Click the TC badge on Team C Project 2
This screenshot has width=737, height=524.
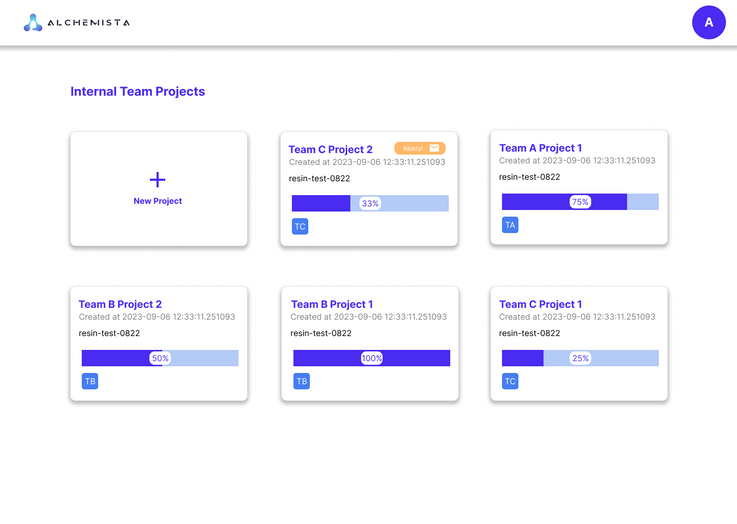click(x=300, y=227)
